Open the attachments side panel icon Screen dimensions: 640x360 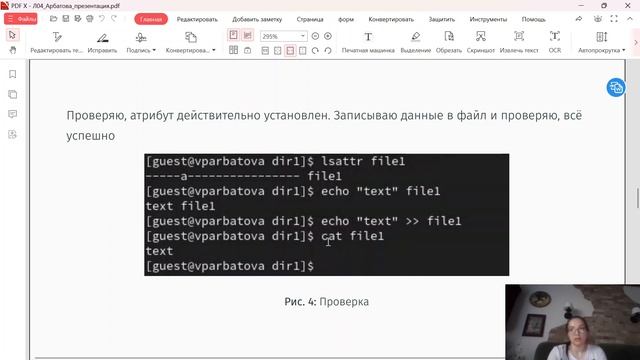[13, 134]
